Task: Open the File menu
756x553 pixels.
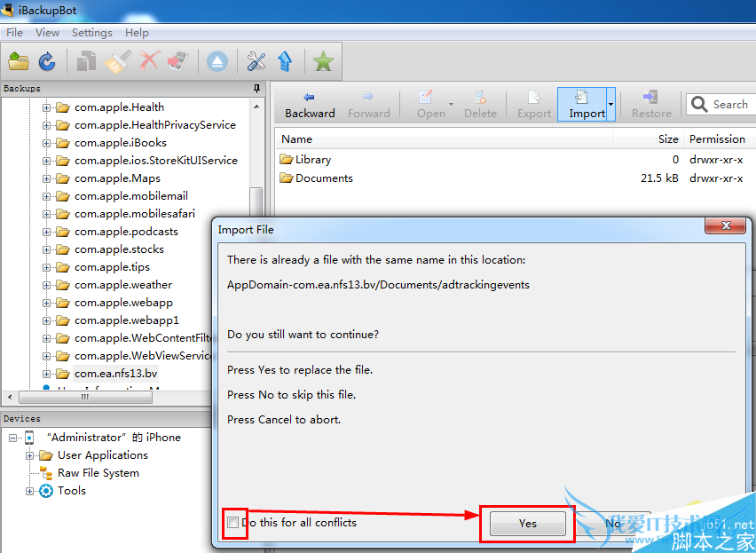Action: coord(14,33)
